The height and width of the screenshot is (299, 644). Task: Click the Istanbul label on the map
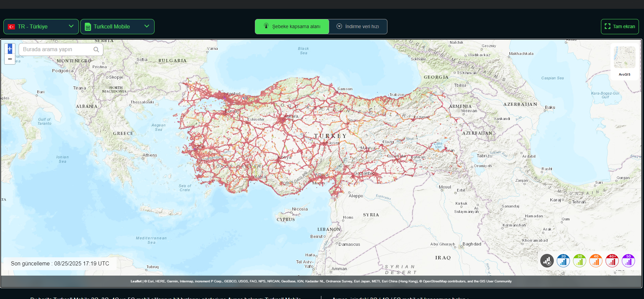pos(232,94)
